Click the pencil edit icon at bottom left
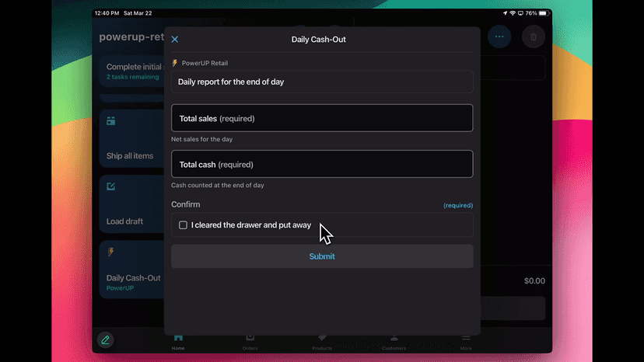644x362 pixels. point(106,339)
